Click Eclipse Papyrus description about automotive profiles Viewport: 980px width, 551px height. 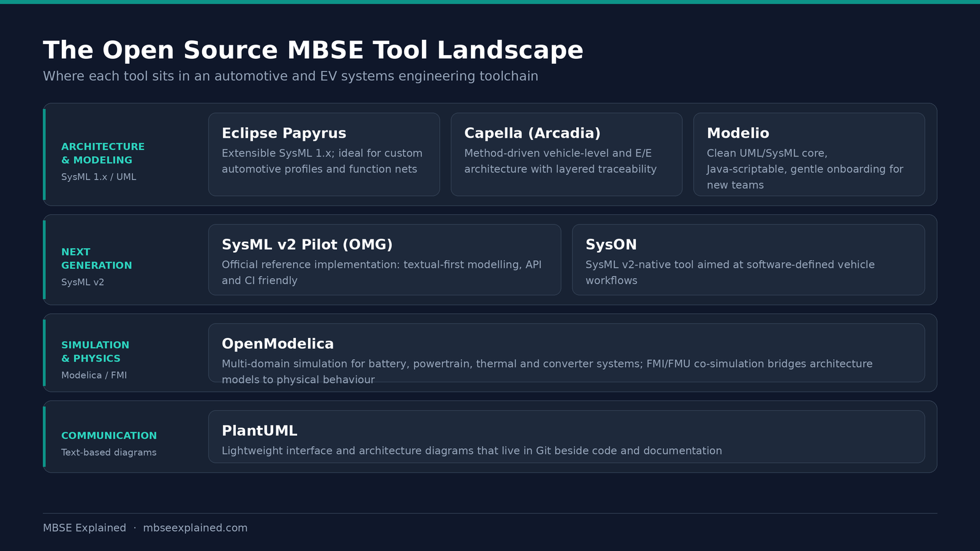coord(322,161)
